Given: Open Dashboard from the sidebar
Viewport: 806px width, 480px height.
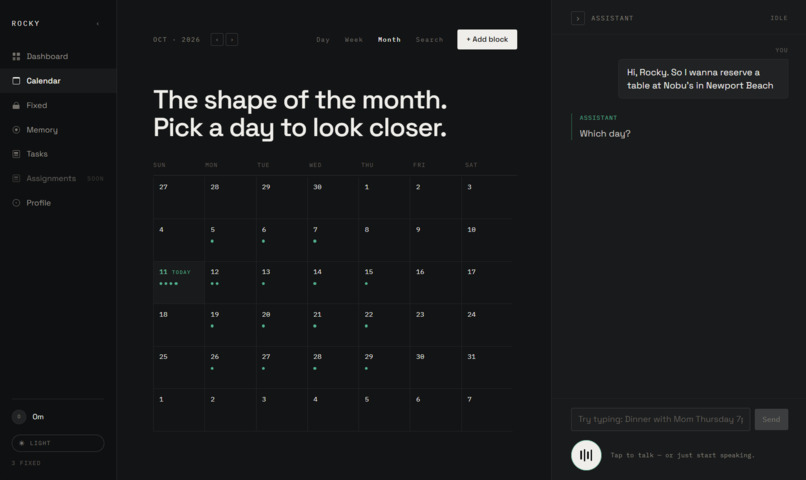Looking at the screenshot, I should [58, 57].
